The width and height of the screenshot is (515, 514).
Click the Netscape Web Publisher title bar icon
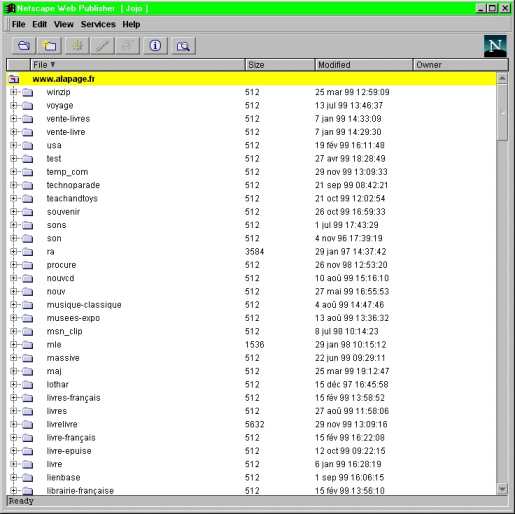(x=11, y=8)
